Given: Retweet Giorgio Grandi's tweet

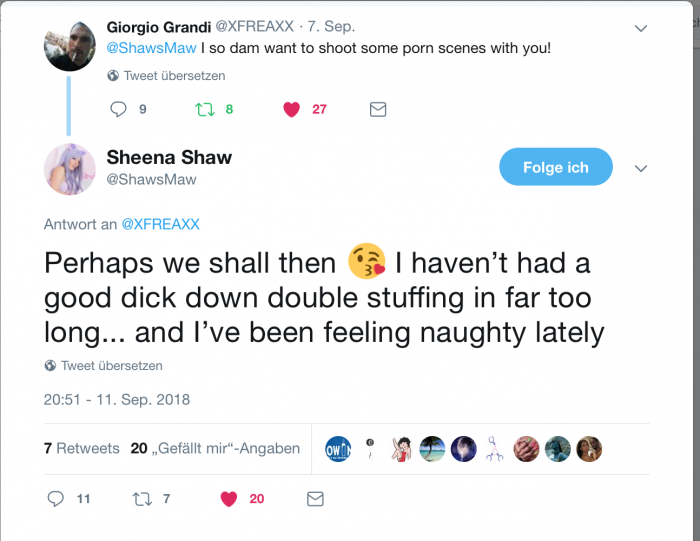Looking at the screenshot, I should [x=203, y=109].
